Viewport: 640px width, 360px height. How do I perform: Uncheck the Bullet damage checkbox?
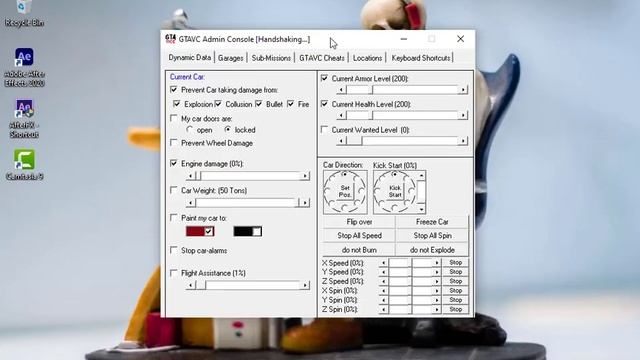259,104
